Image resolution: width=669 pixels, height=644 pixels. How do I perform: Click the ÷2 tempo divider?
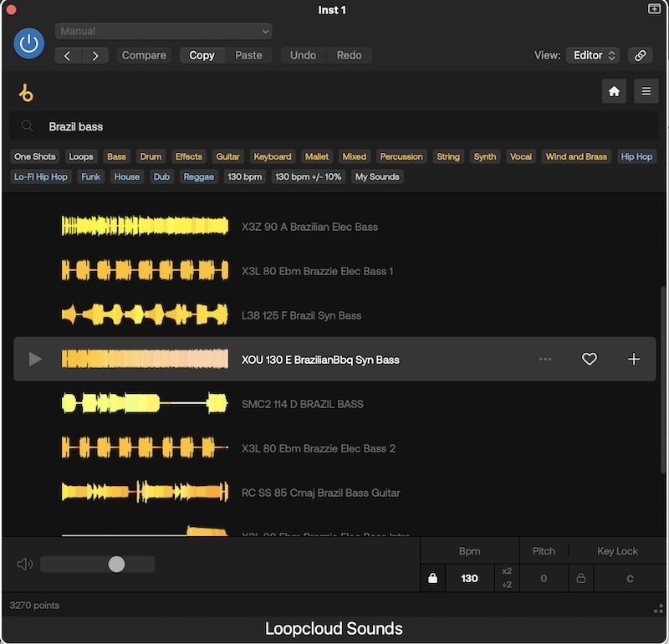[x=507, y=585]
